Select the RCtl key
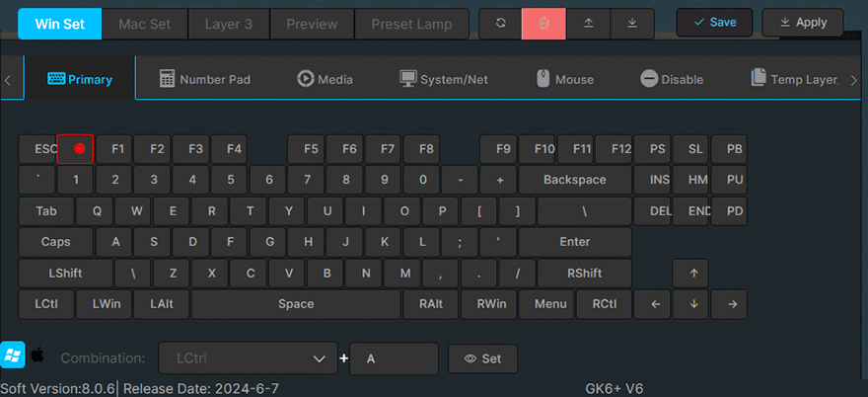Viewport: 868px width, 397px height. pyautogui.click(x=604, y=304)
